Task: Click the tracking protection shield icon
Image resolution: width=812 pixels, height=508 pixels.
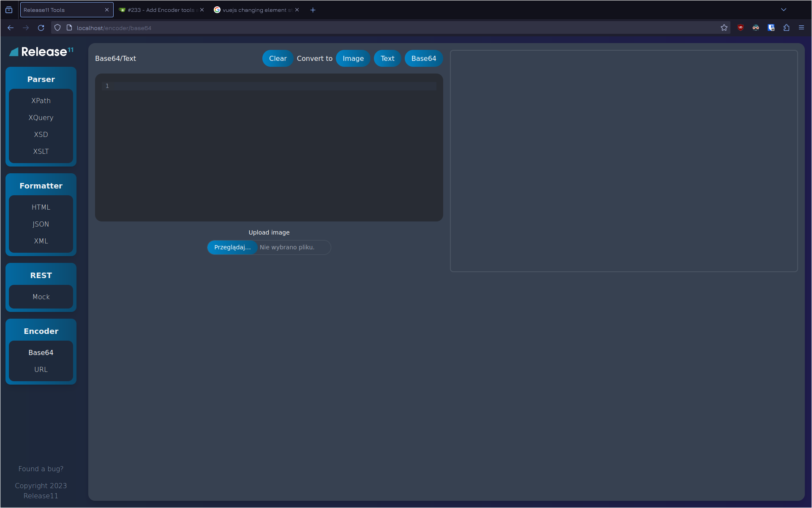Action: click(x=57, y=28)
